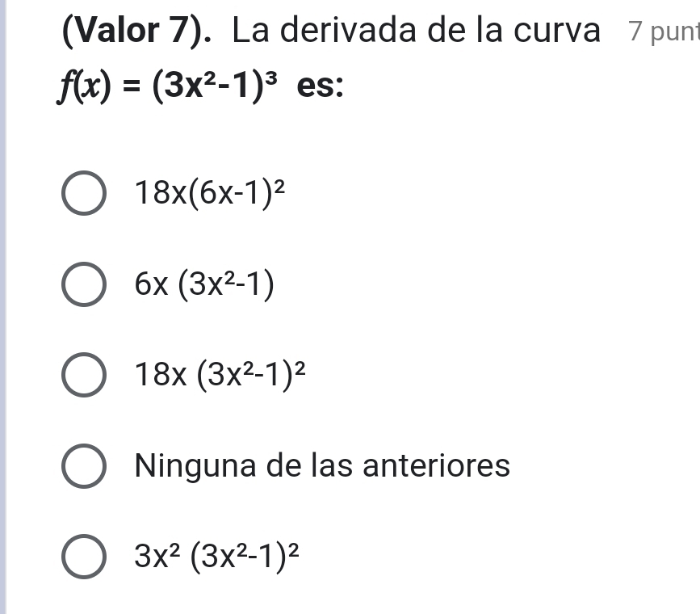The width and height of the screenshot is (700, 614).
Task: Click the text Ninguna de las anteriores
Action: click(x=322, y=466)
